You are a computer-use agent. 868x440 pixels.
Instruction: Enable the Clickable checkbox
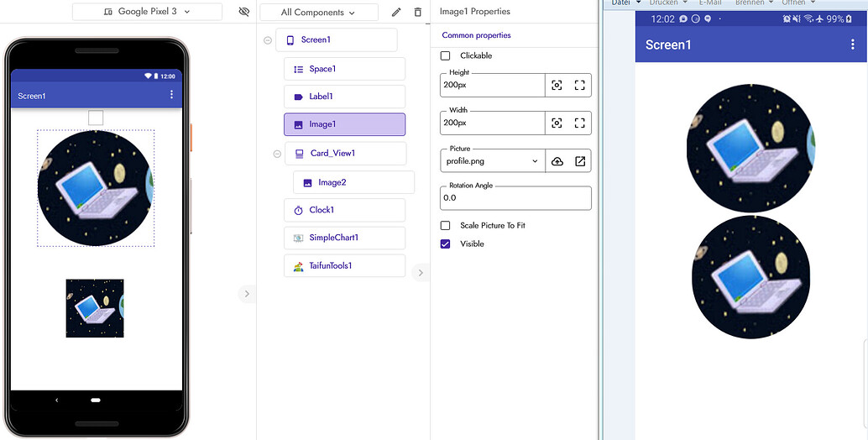(446, 55)
